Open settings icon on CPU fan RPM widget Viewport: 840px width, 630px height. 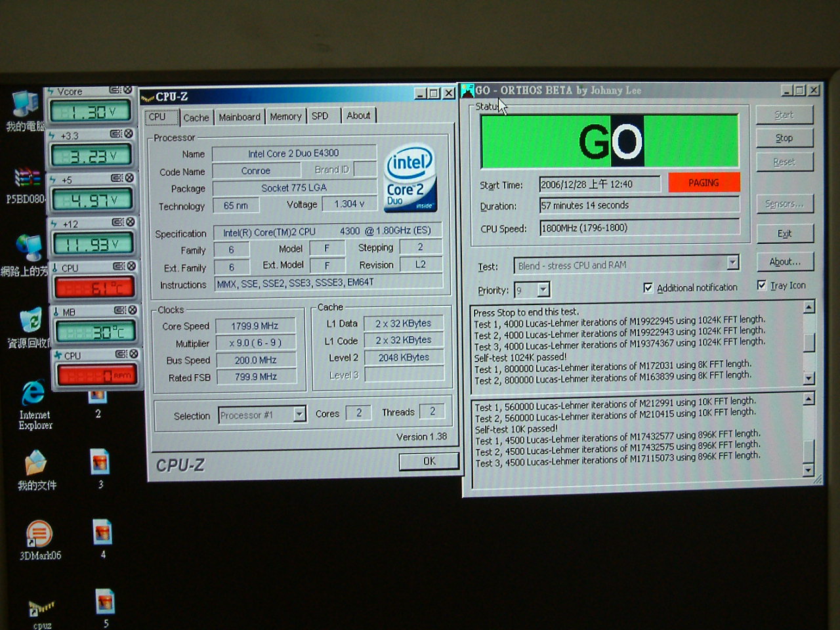pyautogui.click(x=121, y=354)
